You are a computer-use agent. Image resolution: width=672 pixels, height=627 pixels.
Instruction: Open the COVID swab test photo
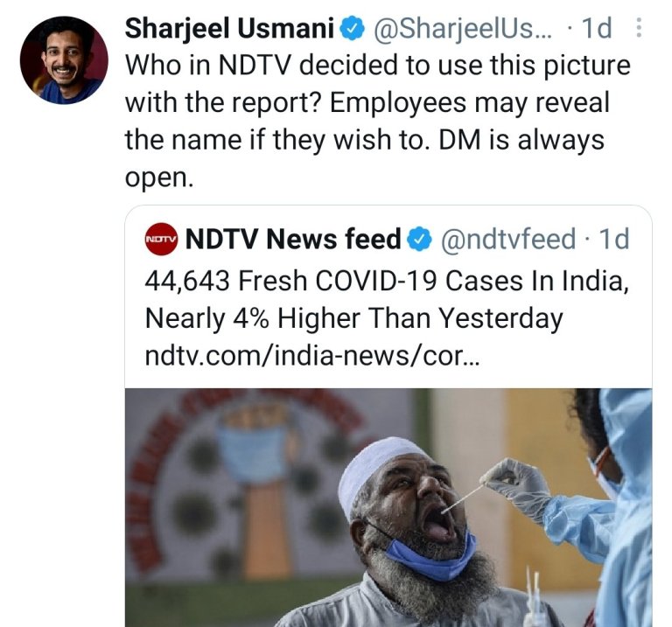(x=388, y=507)
